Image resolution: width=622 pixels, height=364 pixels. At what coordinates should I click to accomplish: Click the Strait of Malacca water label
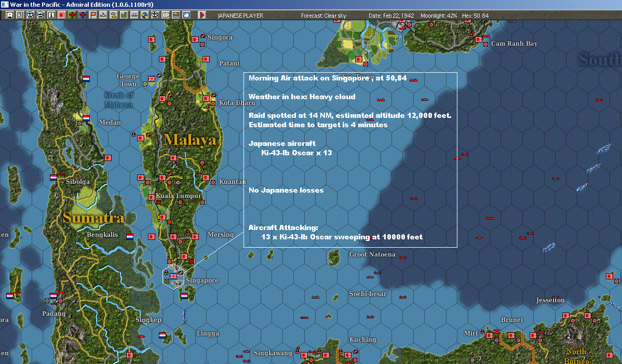(x=118, y=100)
